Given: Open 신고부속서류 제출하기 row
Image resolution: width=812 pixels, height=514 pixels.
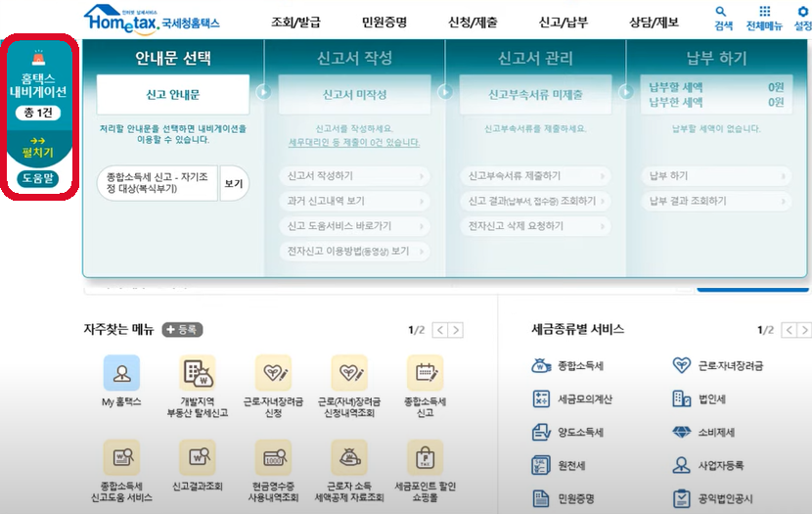Looking at the screenshot, I should [x=536, y=176].
